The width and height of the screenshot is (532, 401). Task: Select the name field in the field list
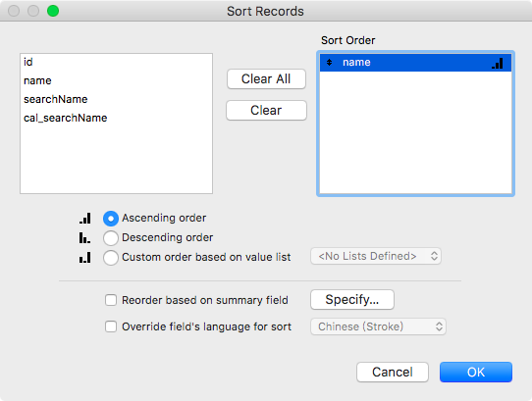pos(117,80)
